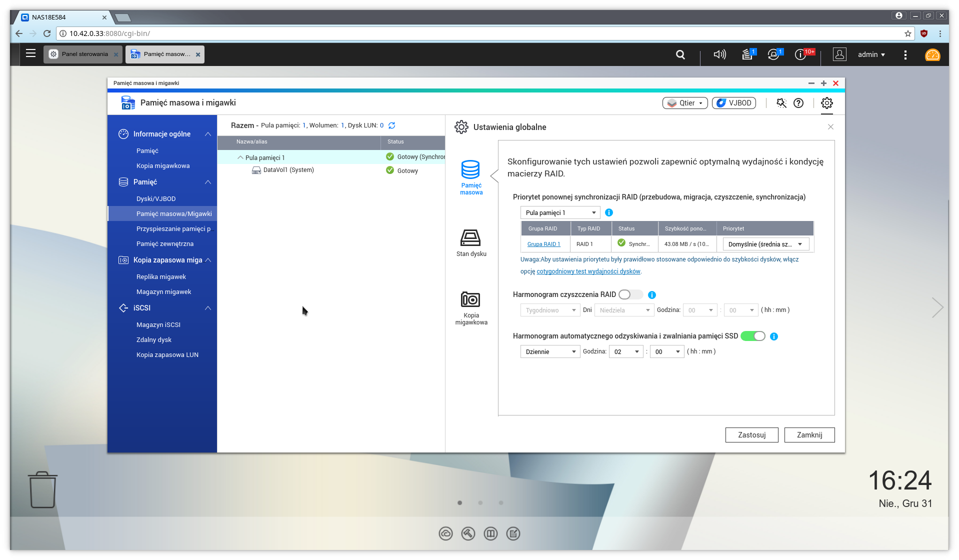Viewport: 959px width, 560px height.
Task: Open the background tasks icon with badge
Action: coord(747,54)
